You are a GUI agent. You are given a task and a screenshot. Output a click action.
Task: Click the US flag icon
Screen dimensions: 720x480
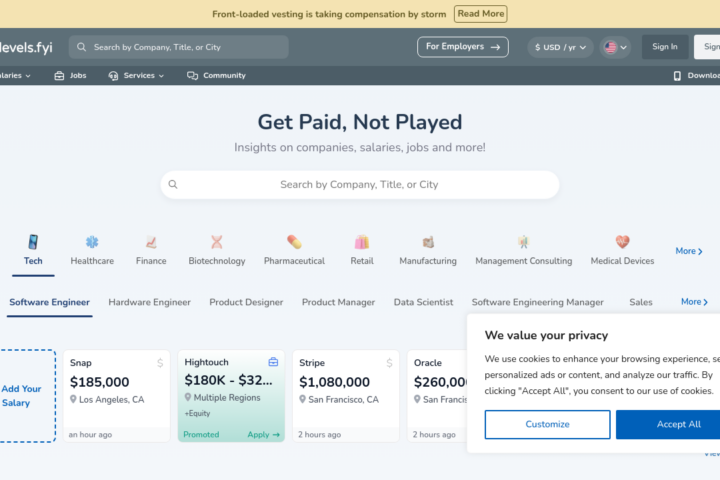coord(610,47)
